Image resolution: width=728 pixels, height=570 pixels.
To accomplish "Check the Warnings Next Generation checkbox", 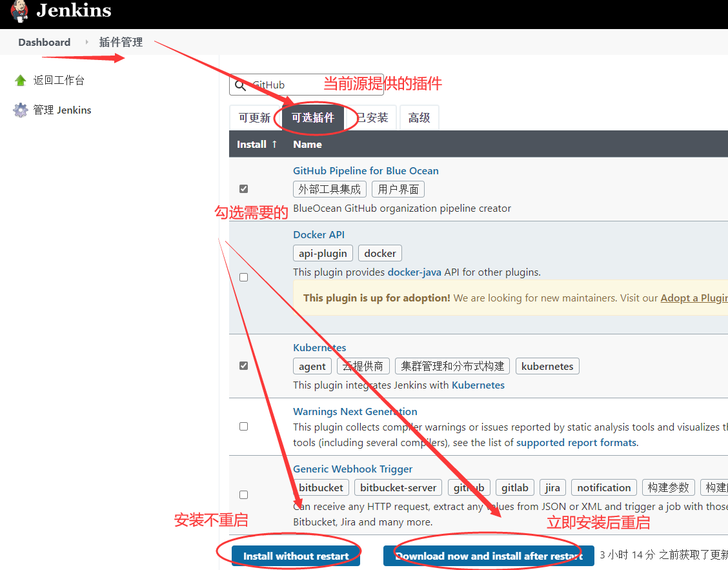I will click(x=244, y=427).
